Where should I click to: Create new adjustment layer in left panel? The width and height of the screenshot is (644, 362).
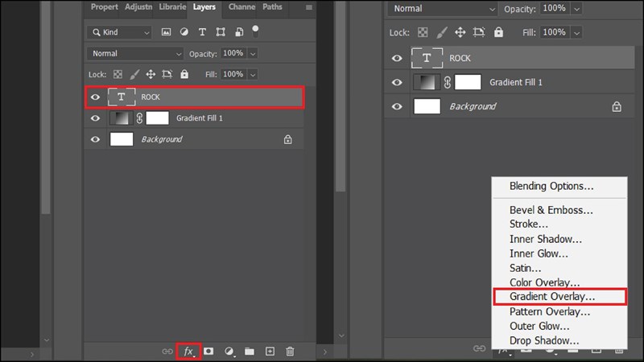229,352
